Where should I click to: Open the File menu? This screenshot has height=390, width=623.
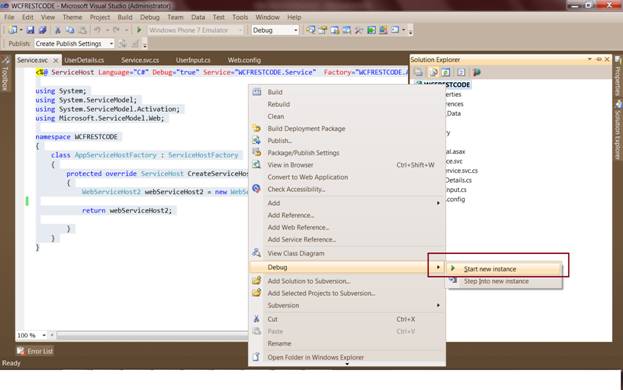click(9, 17)
